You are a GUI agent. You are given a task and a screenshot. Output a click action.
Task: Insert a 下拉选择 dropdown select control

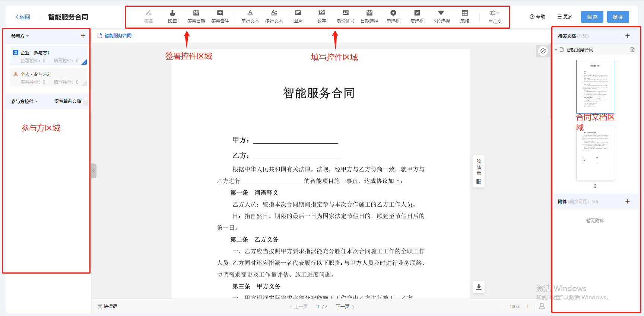441,17
